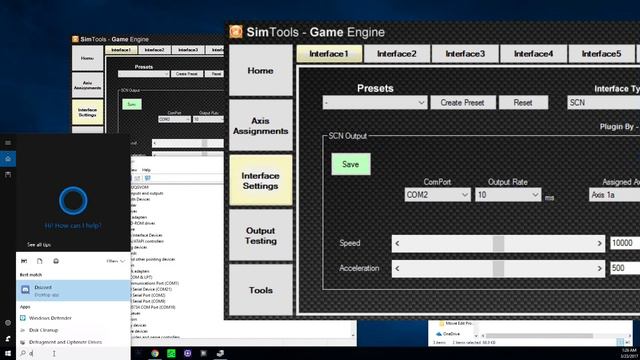This screenshot has width=640, height=360.
Task: Switch File Explorer to details view icon
Action: click(620, 342)
